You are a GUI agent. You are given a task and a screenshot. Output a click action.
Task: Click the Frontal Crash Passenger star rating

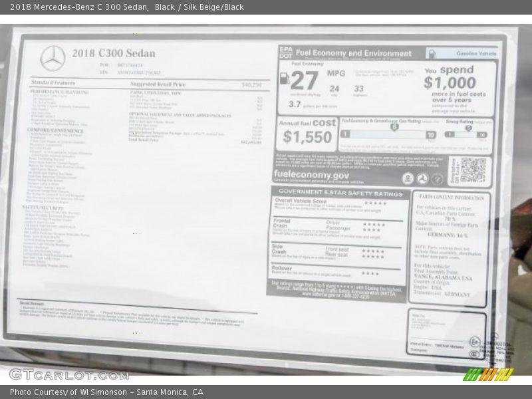[x=371, y=230]
